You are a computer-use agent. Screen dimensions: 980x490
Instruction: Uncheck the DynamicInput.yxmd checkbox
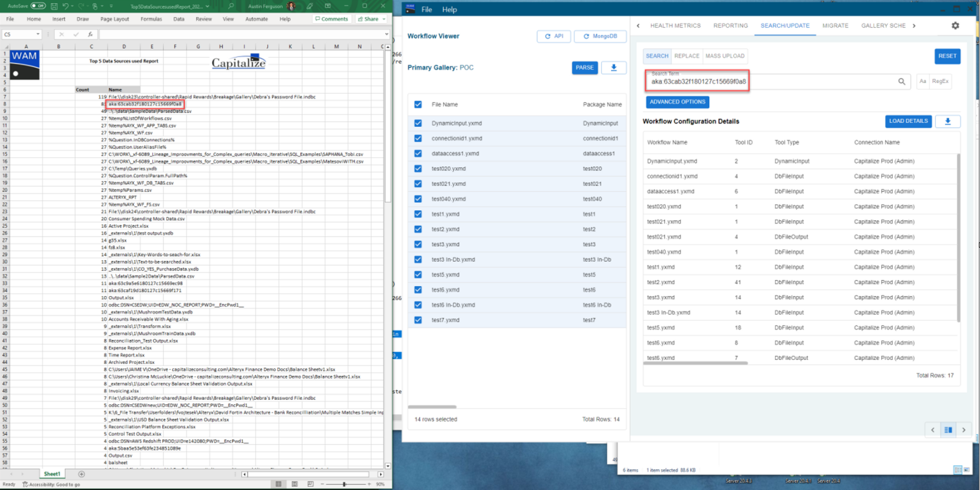coord(418,123)
